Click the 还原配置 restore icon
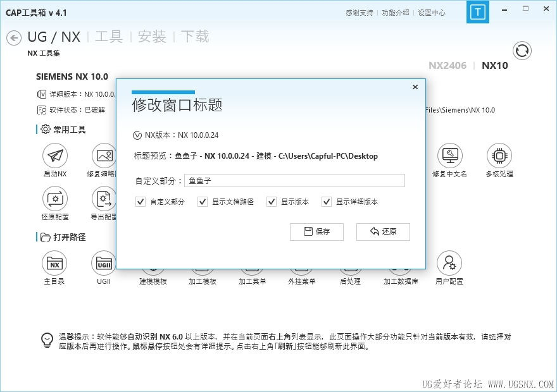The height and width of the screenshot is (392, 557). 55,199
